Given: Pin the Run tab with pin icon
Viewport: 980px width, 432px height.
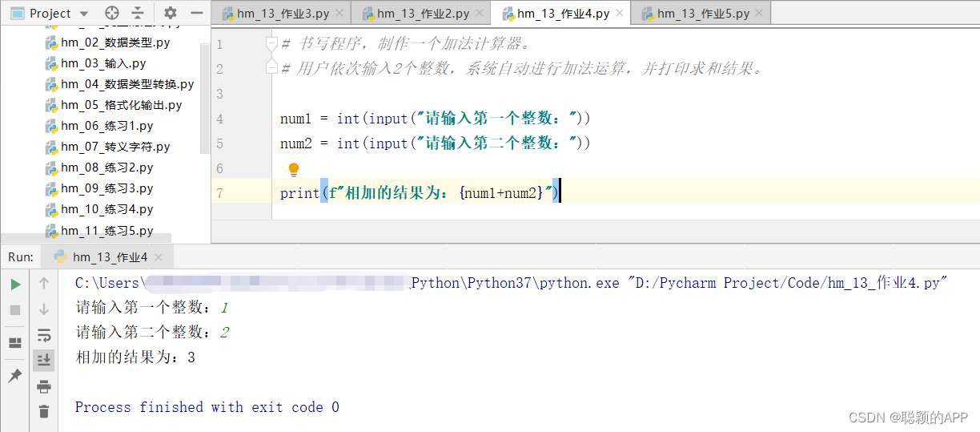Looking at the screenshot, I should coord(15,376).
